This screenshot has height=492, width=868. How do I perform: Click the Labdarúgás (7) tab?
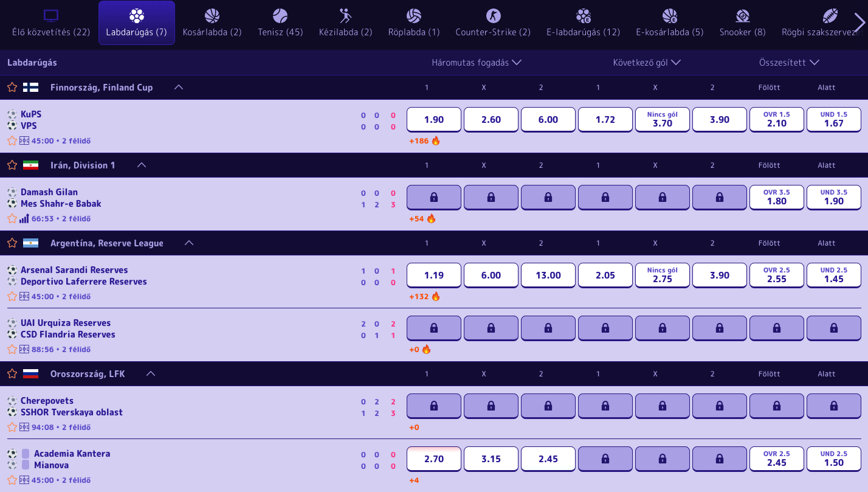(137, 23)
